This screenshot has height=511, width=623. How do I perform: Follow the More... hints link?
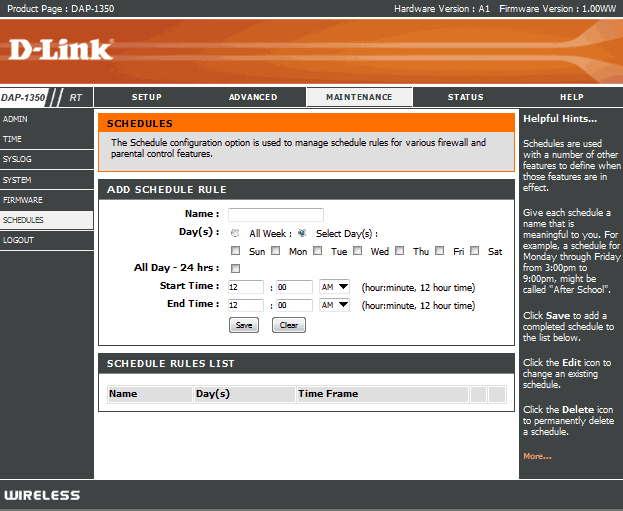(537, 456)
